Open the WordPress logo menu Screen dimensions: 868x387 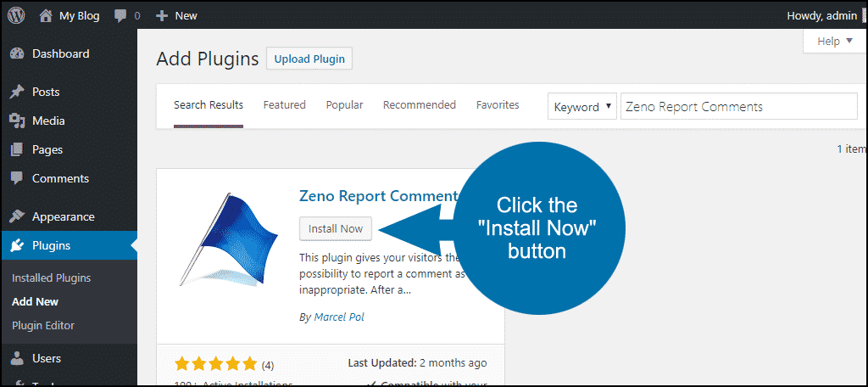(16, 15)
